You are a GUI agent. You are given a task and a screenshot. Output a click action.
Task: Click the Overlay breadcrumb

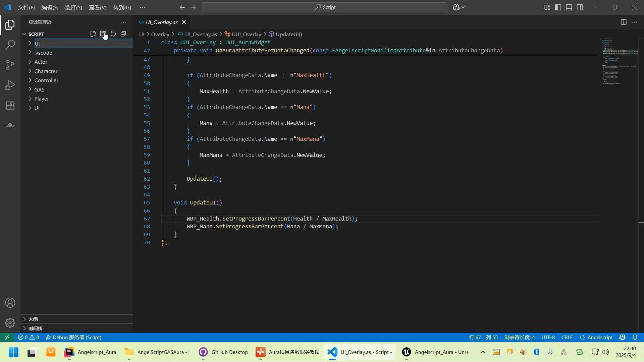click(x=160, y=34)
